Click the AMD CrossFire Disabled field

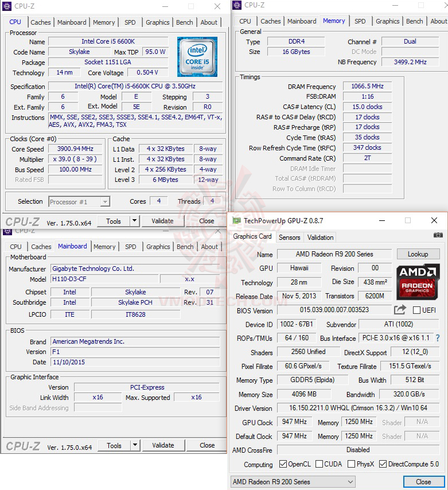359,450
